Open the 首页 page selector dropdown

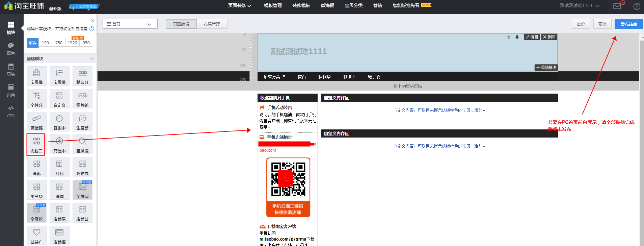click(x=130, y=24)
